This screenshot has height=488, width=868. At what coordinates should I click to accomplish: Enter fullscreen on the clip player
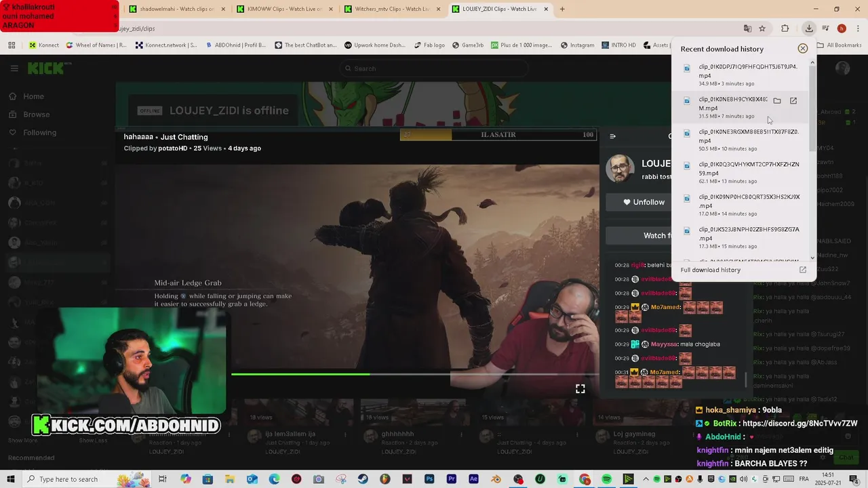580,389
